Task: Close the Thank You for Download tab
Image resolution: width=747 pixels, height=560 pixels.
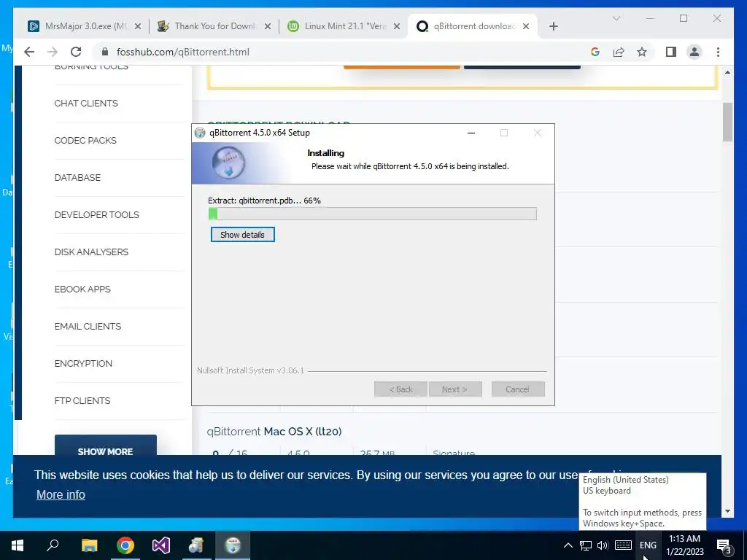Action: [268, 26]
